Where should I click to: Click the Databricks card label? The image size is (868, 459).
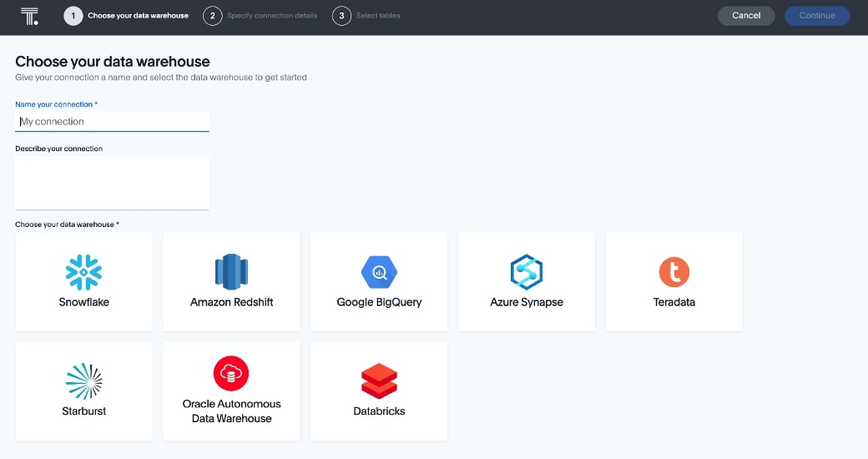pyautogui.click(x=379, y=411)
